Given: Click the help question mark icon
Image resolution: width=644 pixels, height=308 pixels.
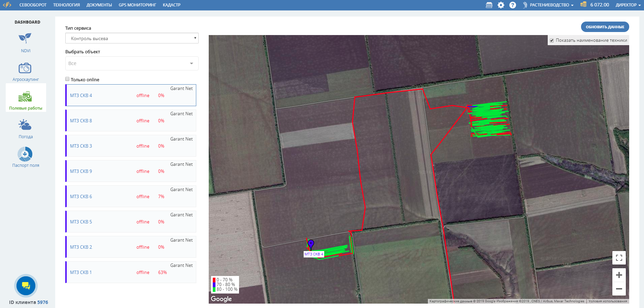Looking at the screenshot, I should tap(512, 5).
